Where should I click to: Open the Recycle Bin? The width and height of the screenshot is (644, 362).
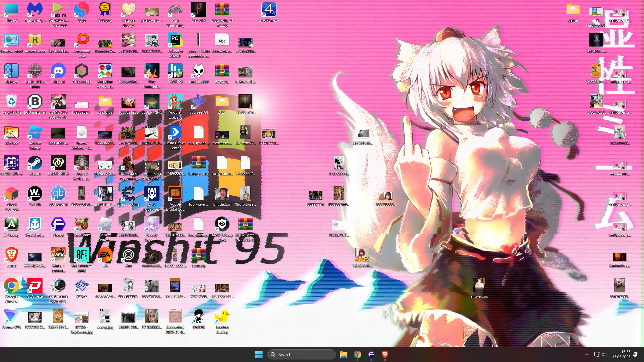(x=12, y=105)
